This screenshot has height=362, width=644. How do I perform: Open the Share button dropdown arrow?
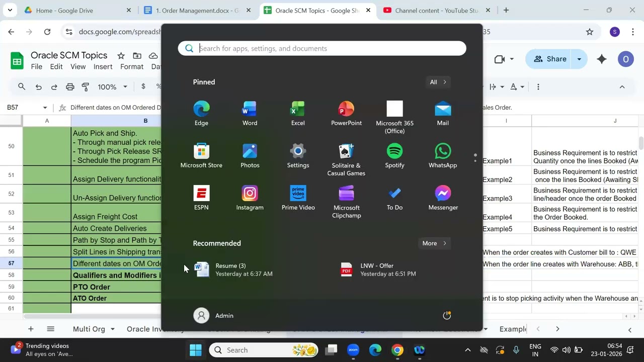tap(579, 59)
